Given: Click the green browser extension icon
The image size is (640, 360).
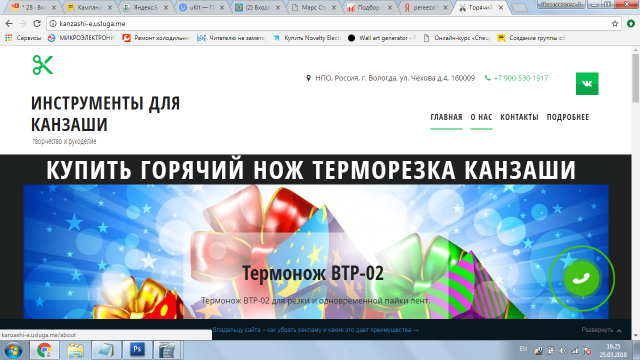Looking at the screenshot, I should coord(631,24).
